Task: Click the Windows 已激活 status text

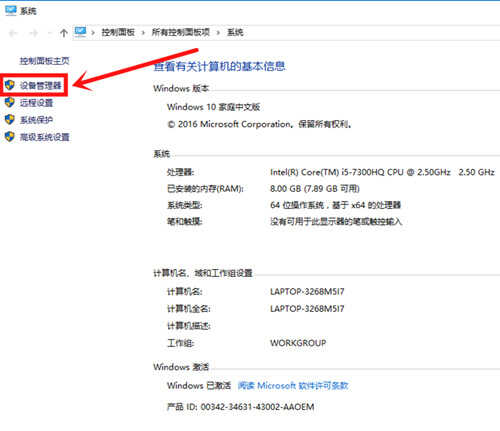Action: click(x=199, y=386)
